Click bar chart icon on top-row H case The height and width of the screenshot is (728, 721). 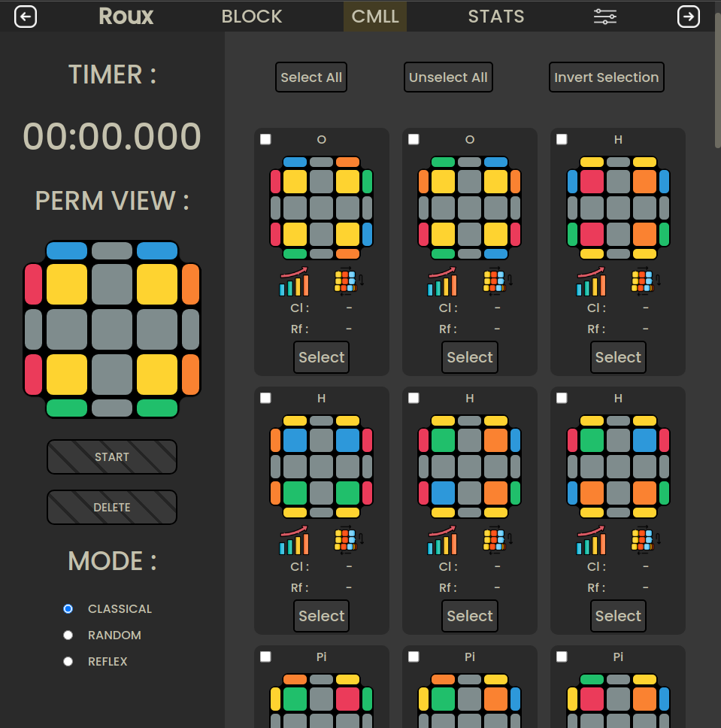coord(591,281)
